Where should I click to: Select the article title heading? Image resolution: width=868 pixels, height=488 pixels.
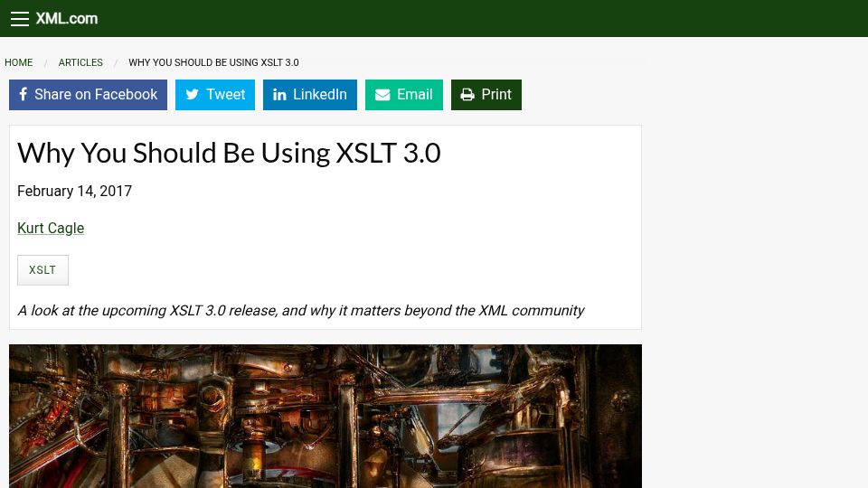point(229,153)
